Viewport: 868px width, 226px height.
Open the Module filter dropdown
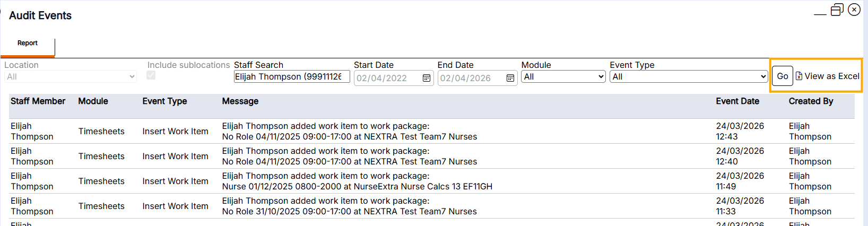pyautogui.click(x=563, y=77)
